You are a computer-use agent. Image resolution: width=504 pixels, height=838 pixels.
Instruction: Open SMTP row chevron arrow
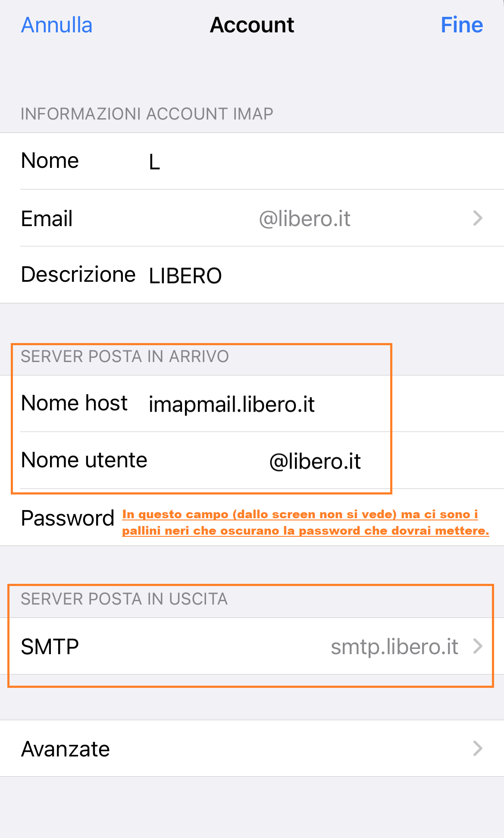pyautogui.click(x=478, y=646)
